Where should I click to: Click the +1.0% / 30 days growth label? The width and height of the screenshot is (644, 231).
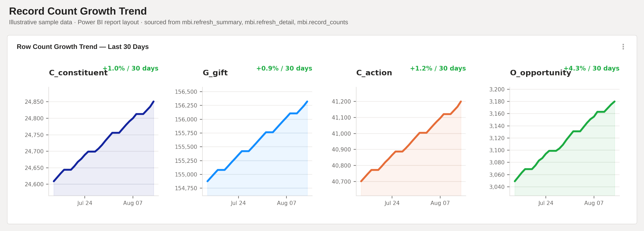tap(130, 68)
